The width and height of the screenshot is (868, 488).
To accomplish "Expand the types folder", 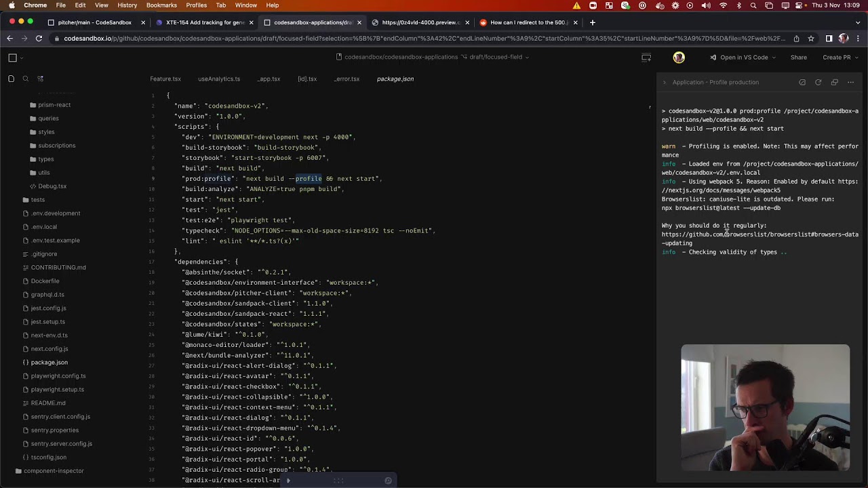I will tap(45, 159).
